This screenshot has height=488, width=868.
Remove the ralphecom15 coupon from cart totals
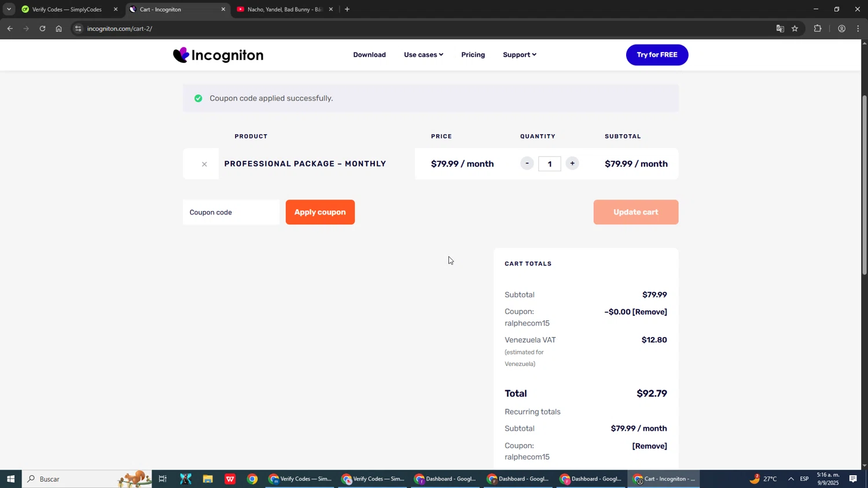[x=650, y=312]
